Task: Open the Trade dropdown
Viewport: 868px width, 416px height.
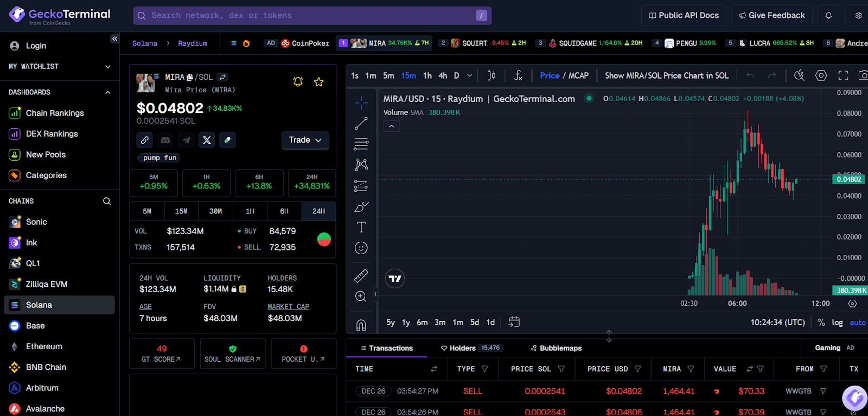Action: (x=305, y=140)
